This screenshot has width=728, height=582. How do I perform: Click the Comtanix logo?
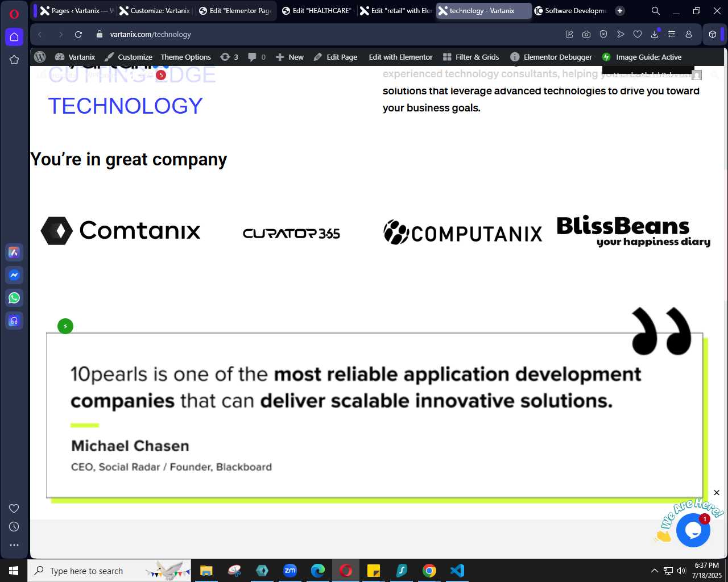click(x=121, y=231)
